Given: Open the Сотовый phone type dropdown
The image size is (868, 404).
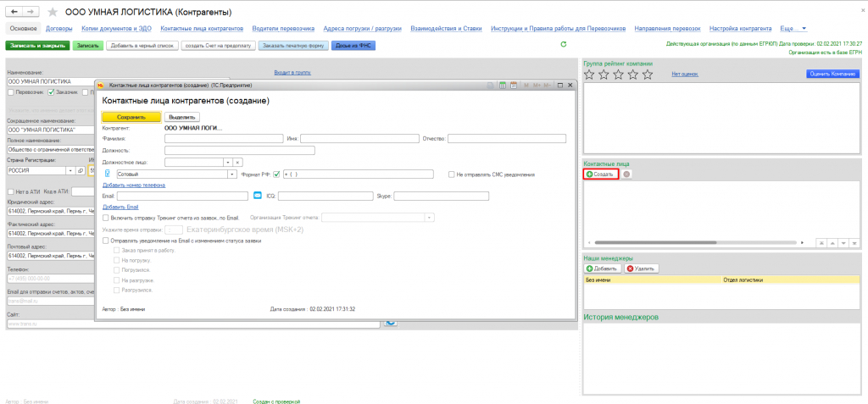Looking at the screenshot, I should click(x=232, y=174).
